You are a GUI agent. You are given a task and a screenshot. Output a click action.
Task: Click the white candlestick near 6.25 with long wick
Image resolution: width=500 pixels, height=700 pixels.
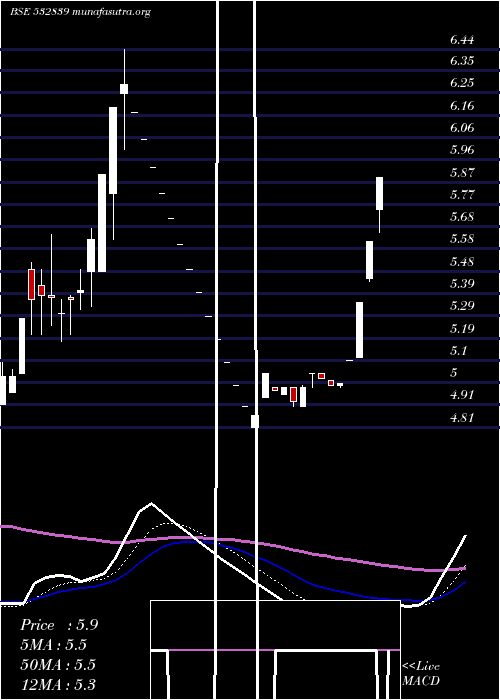124,88
